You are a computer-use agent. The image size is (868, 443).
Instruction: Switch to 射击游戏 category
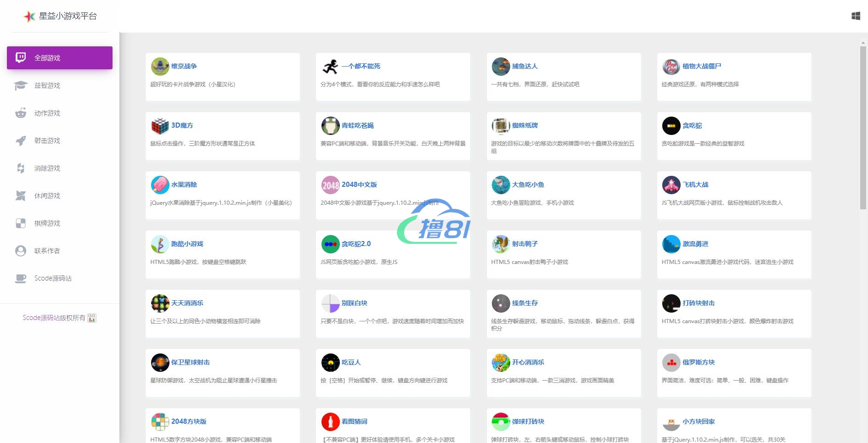tap(47, 141)
